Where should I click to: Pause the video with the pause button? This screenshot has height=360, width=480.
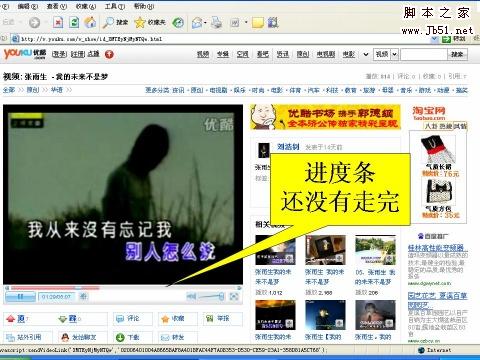20,296
